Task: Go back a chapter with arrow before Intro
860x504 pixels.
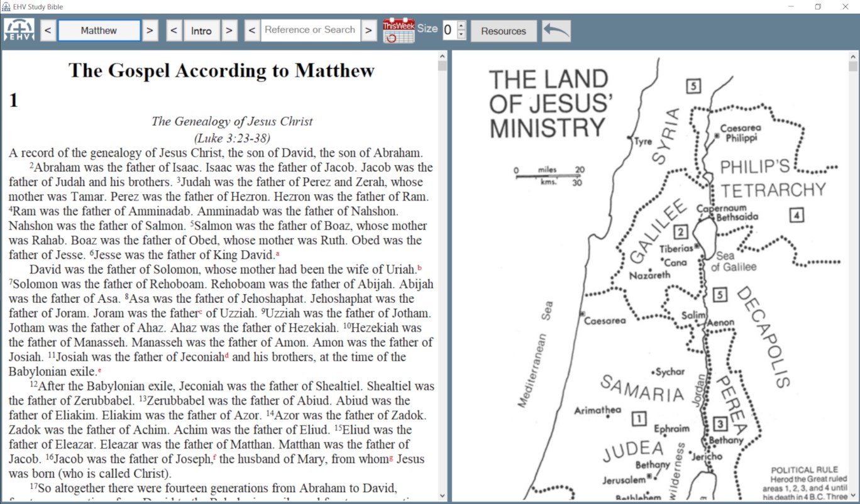Action: [174, 30]
